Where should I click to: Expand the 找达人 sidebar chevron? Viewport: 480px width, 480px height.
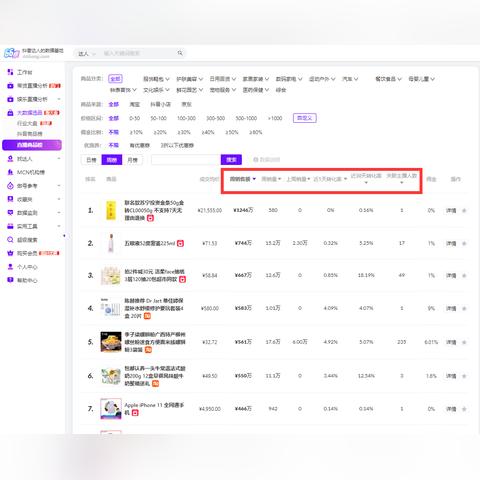(59, 159)
